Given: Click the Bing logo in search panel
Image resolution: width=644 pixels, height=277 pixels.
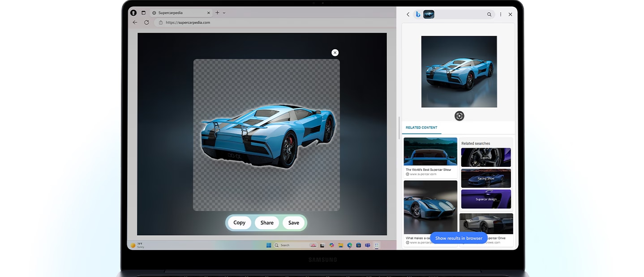Looking at the screenshot, I should [x=418, y=14].
